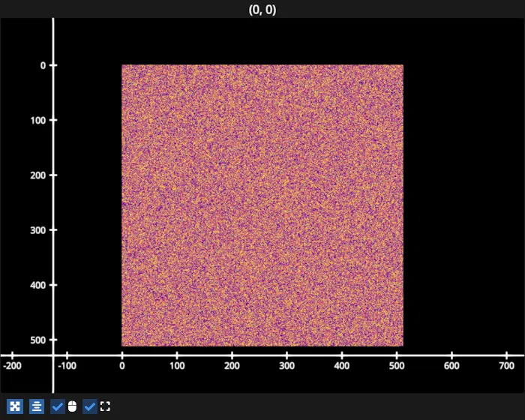Click the x-axis tick label -200
This screenshot has height=420, width=525.
(x=12, y=365)
